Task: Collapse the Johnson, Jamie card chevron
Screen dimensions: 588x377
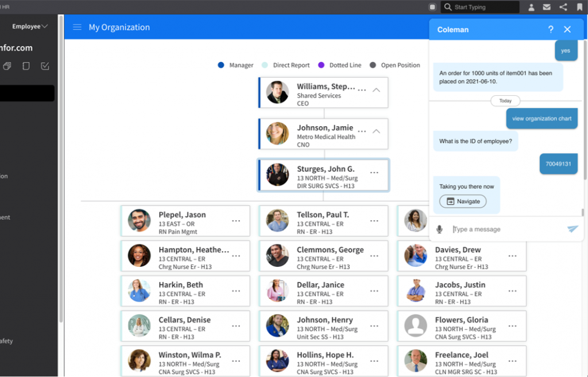Action: pyautogui.click(x=376, y=131)
